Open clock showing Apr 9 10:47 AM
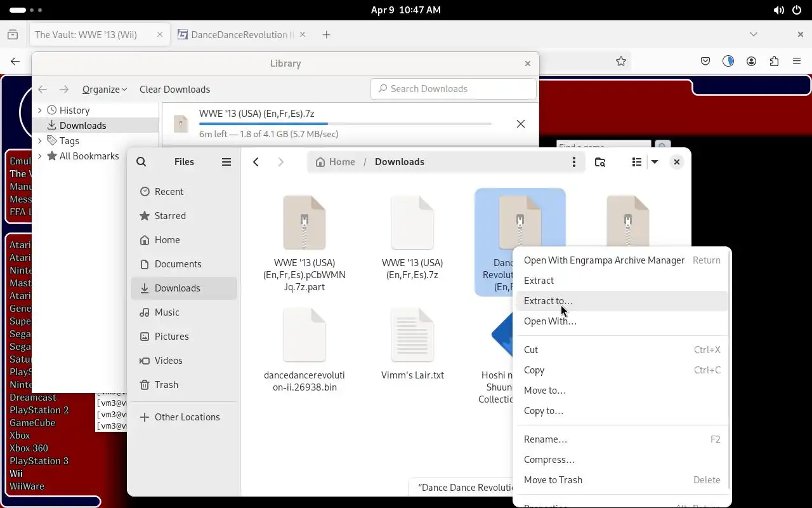812x508 pixels. coord(406,10)
